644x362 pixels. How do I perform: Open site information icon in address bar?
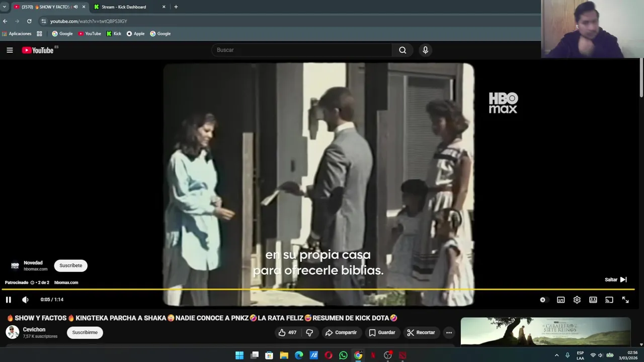(x=44, y=21)
